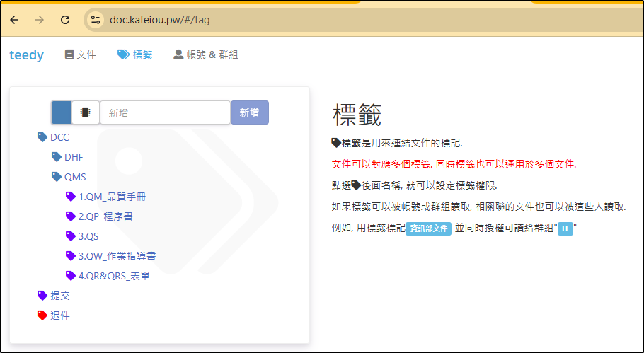This screenshot has width=644, height=353.
Task: Click purple tag icon beside 提交
Action: (42, 295)
